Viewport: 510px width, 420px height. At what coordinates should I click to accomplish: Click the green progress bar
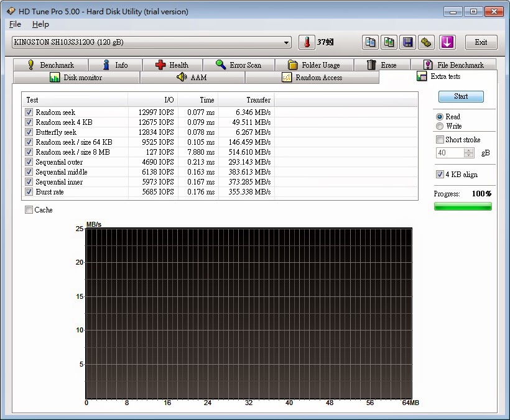(463, 206)
